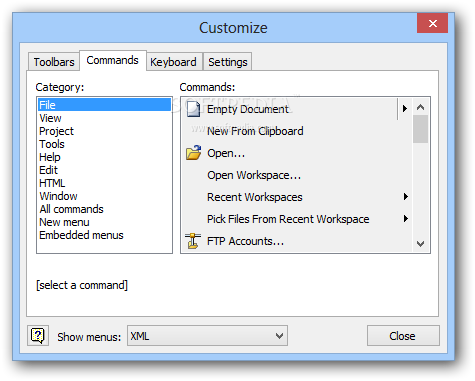Select the Project category

click(104, 131)
